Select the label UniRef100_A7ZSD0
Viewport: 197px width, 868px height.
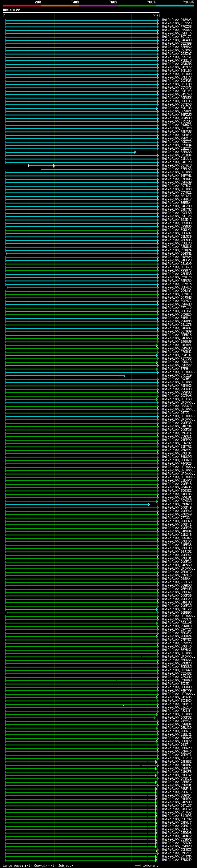click(x=176, y=843)
